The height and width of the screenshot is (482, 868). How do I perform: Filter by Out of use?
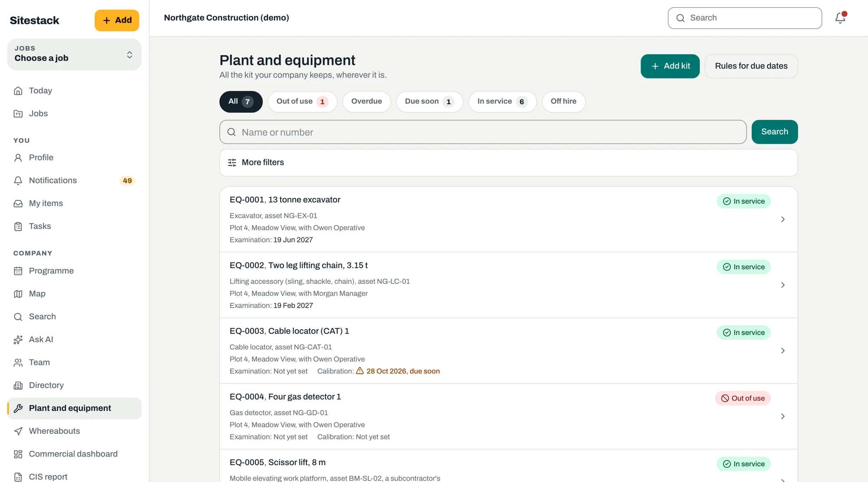[x=302, y=102]
